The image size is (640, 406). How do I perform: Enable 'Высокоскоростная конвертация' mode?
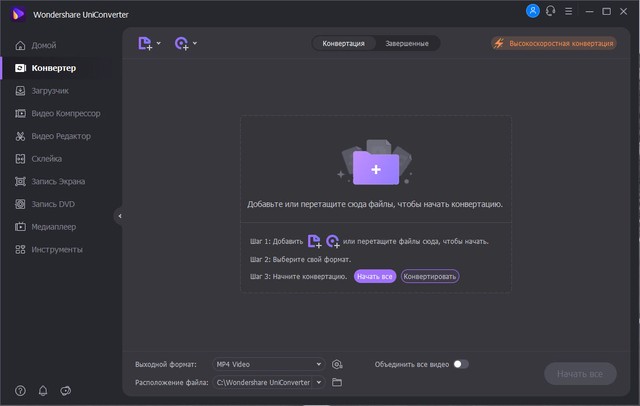tap(553, 44)
